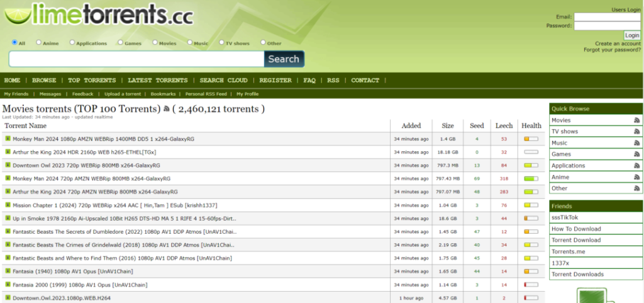
Task: Click the Added column header
Action: pyautogui.click(x=411, y=126)
